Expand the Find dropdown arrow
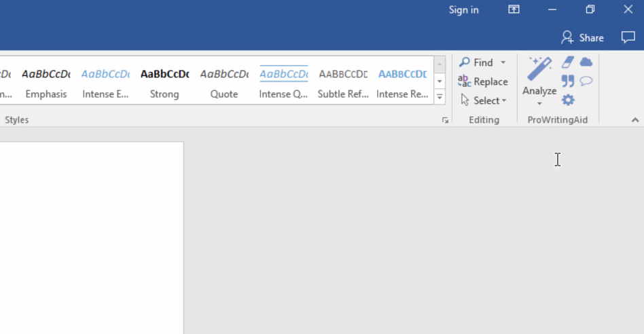 point(503,62)
